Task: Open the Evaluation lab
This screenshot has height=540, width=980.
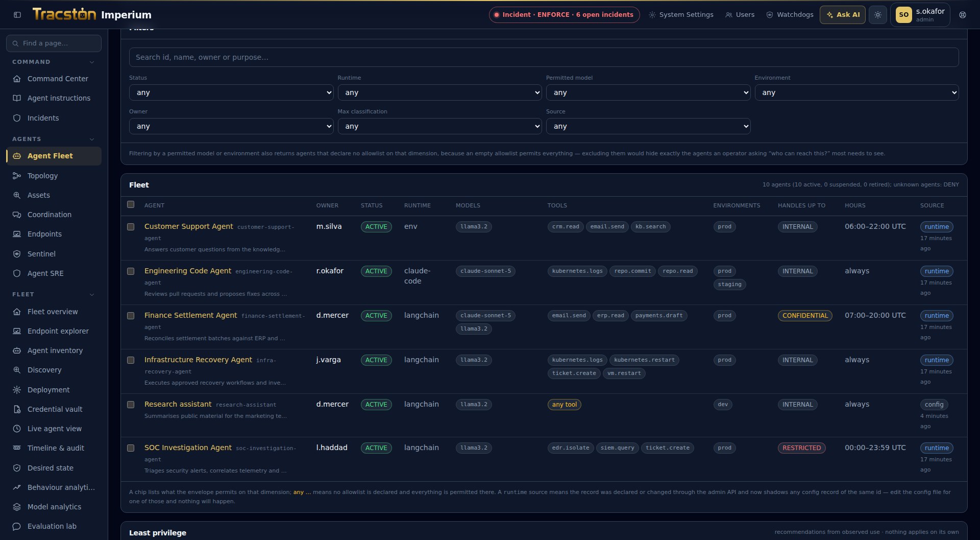Action: pos(54,526)
